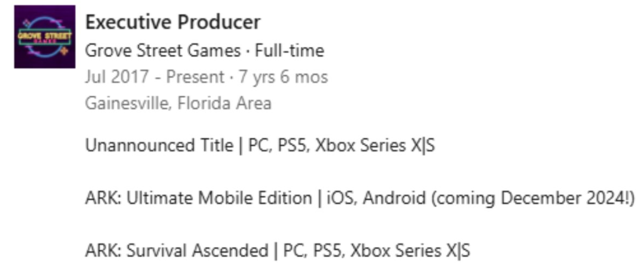Image resolution: width=644 pixels, height=263 pixels.
Task: Click the word Present in date range
Action: point(195,77)
